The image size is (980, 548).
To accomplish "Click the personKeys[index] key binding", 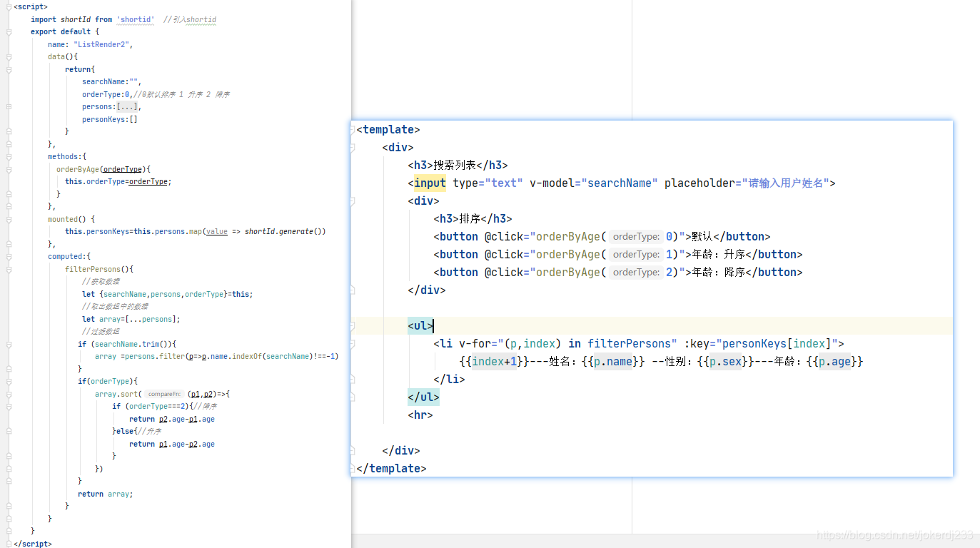I will click(777, 344).
